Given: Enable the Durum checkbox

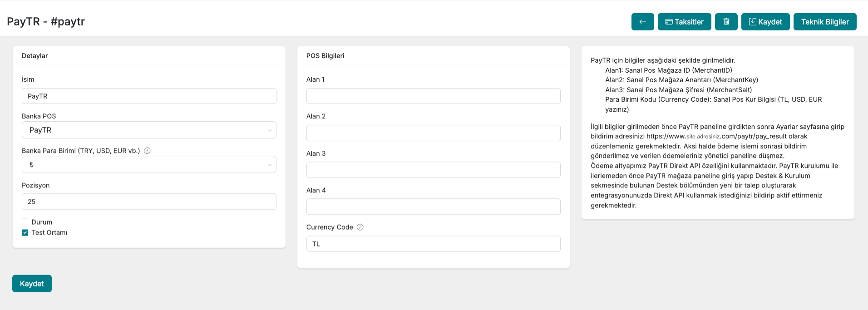Looking at the screenshot, I should point(25,222).
